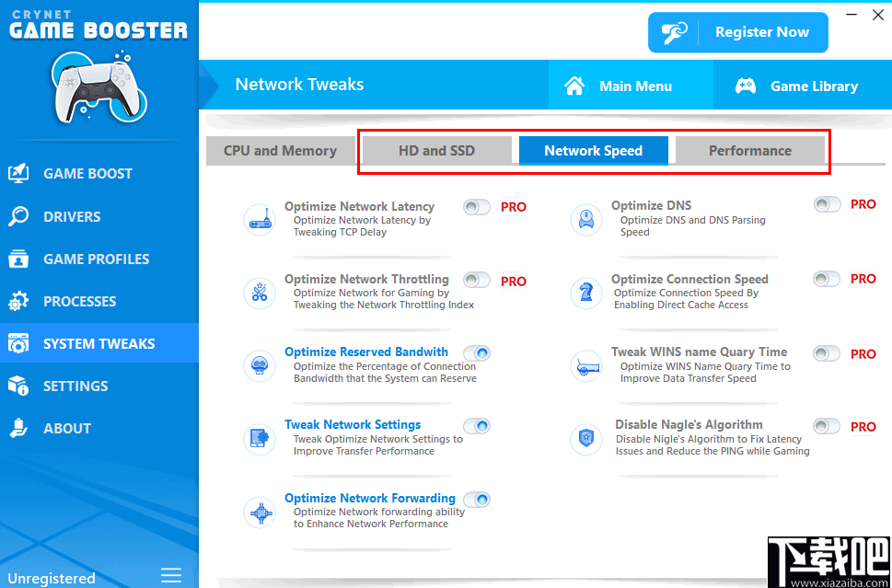Click the Optimize DNS icon
This screenshot has width=892, height=588.
(586, 220)
